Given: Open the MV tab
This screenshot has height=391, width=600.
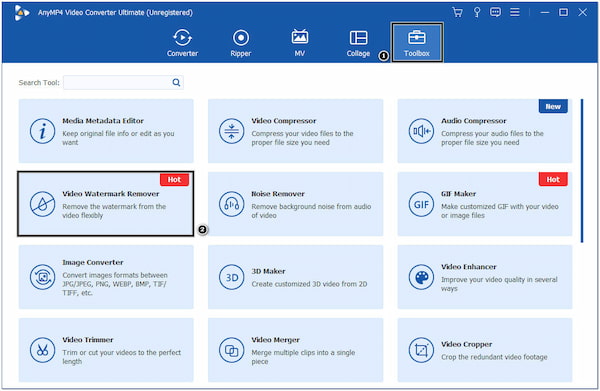Looking at the screenshot, I should (300, 43).
